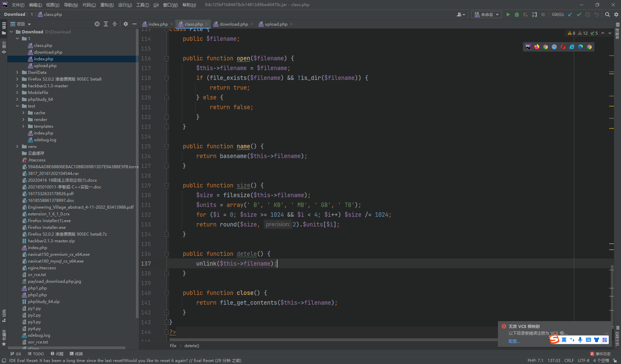The width and height of the screenshot is (621, 364).
Task: Collapse the test folder
Action: 17,106
